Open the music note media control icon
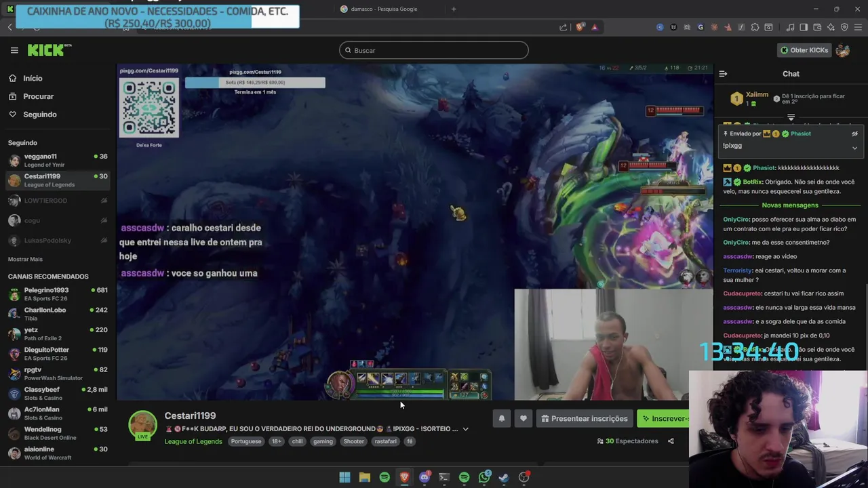This screenshot has width=868, height=488. 790,27
